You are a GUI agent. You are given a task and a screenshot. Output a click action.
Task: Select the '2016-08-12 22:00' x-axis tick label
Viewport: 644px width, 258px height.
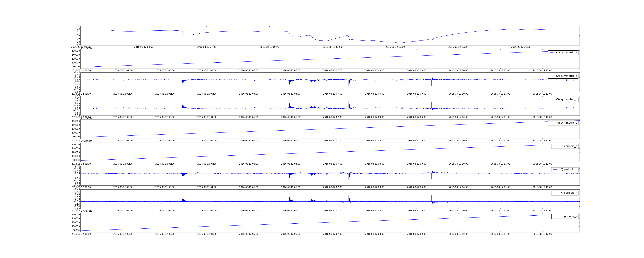(x=521, y=47)
